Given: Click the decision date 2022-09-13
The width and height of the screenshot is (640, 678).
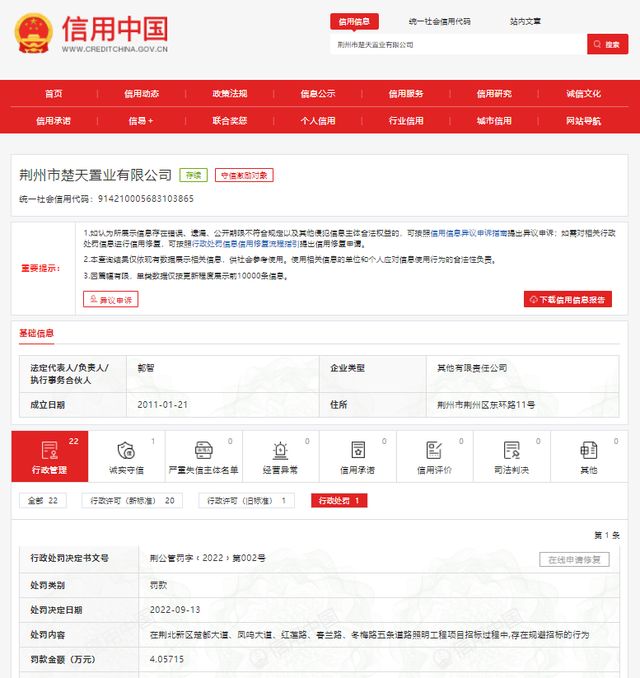Looking at the screenshot, I should point(175,610).
